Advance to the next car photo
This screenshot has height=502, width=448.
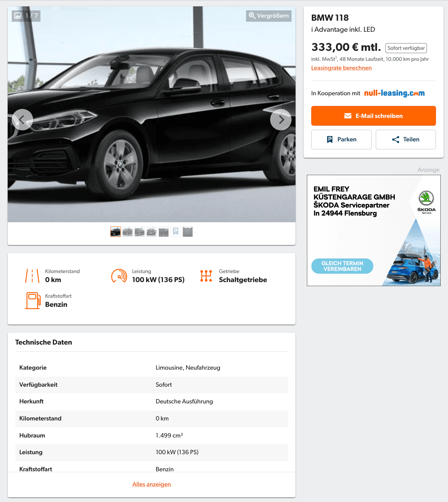coord(281,120)
